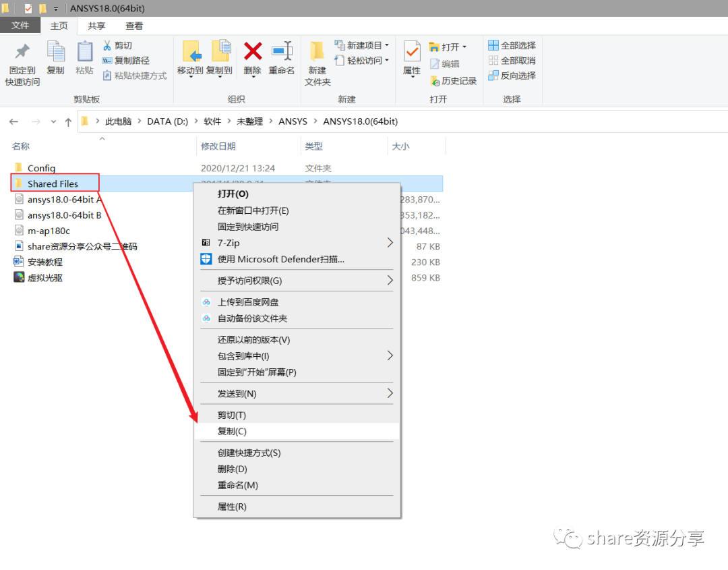Expand the 轻松访问 dropdown
728x570 pixels.
click(387, 61)
